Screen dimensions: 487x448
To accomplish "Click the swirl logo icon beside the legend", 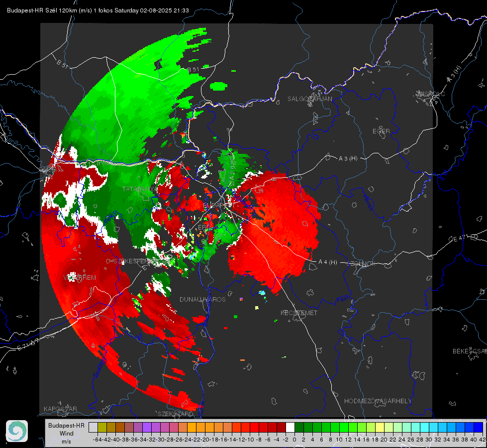I will (17, 431).
